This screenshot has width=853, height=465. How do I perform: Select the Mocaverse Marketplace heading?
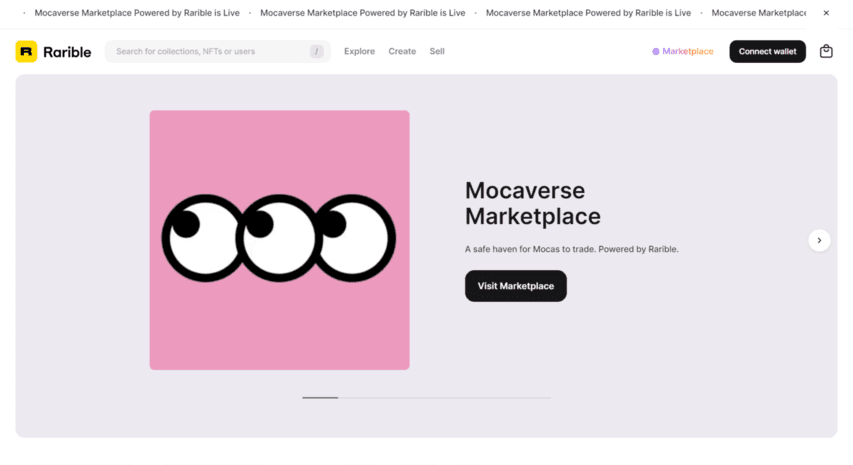coord(533,203)
